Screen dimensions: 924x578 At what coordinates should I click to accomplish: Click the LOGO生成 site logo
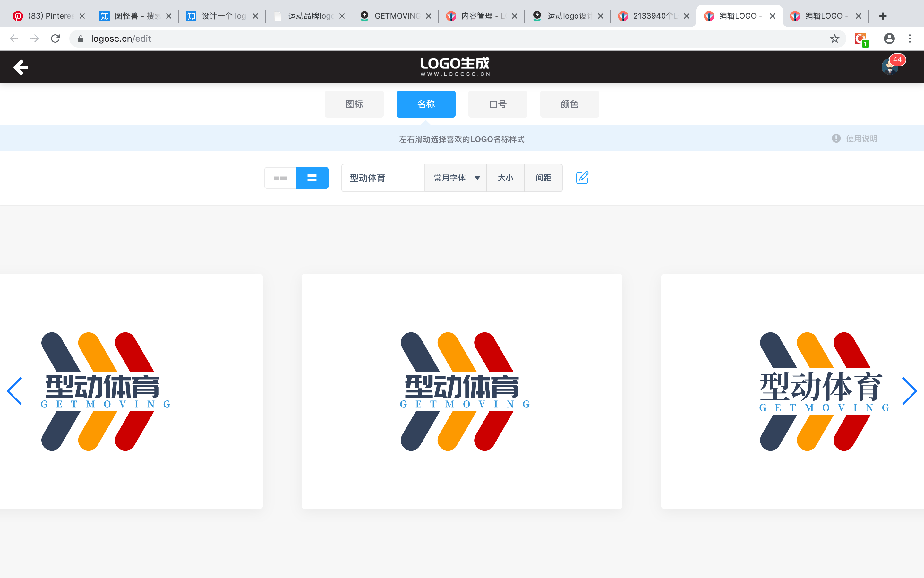point(455,66)
